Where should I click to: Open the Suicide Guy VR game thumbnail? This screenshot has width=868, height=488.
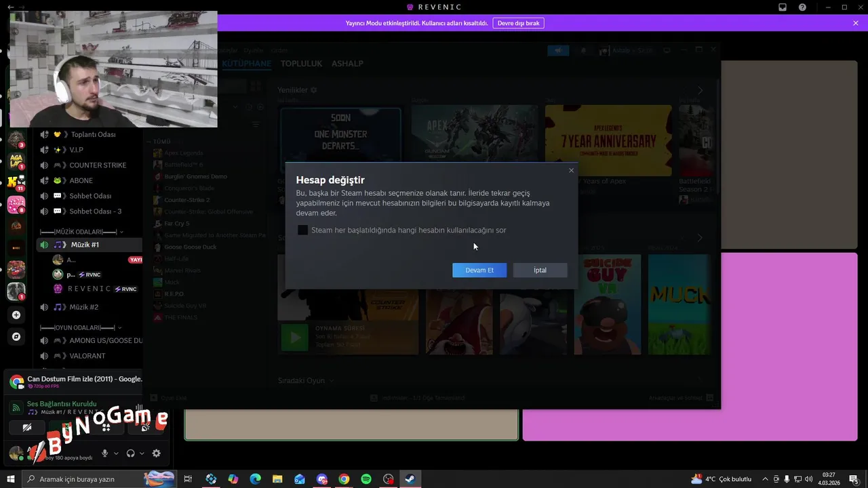click(607, 304)
